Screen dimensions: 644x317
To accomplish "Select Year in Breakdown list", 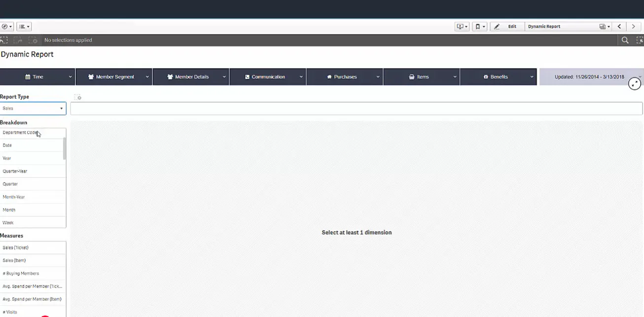I will pyautogui.click(x=32, y=158).
